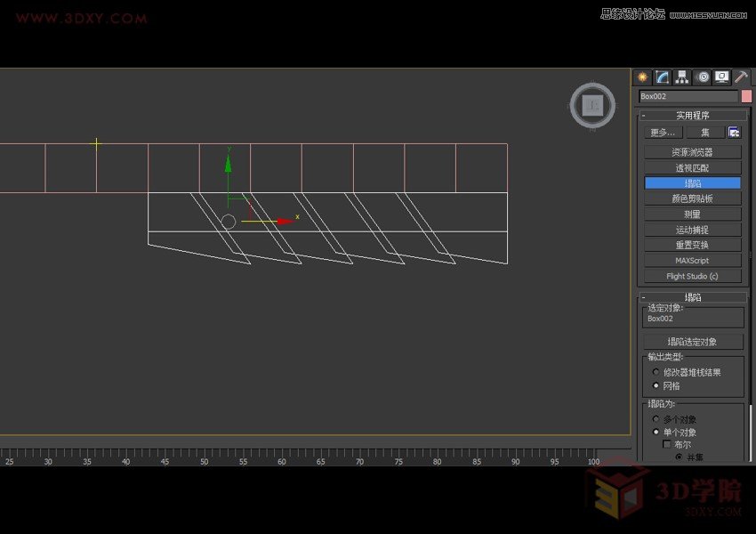Click the object color swatch next to Box002

[x=747, y=96]
